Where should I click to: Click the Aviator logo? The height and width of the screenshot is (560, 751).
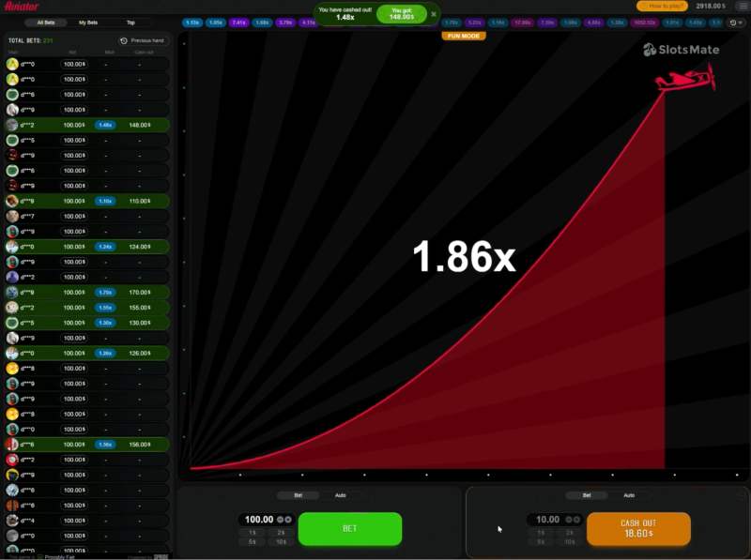click(x=22, y=6)
